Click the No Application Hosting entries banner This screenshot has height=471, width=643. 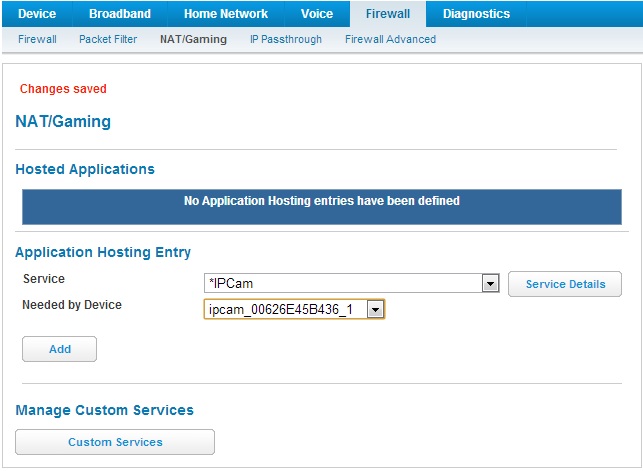tap(322, 207)
